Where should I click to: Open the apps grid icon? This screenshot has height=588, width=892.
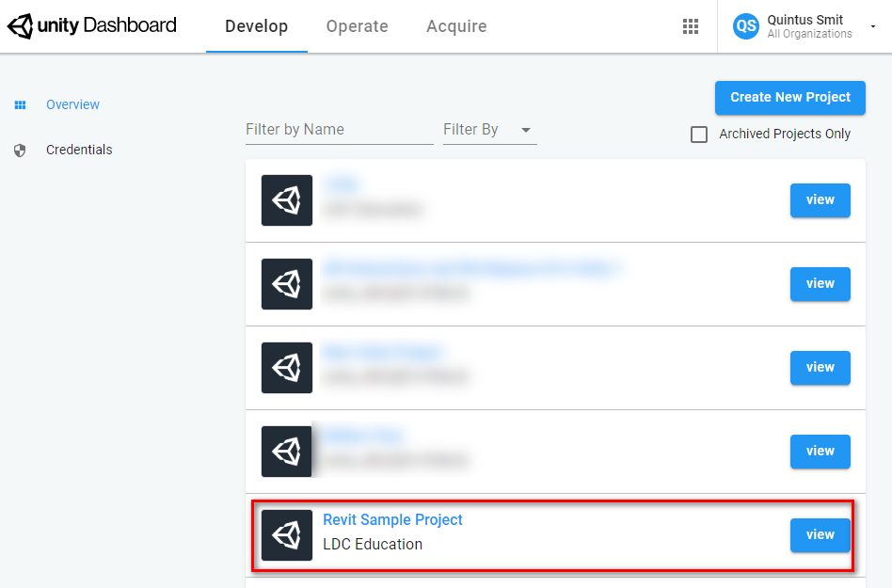coord(691,26)
